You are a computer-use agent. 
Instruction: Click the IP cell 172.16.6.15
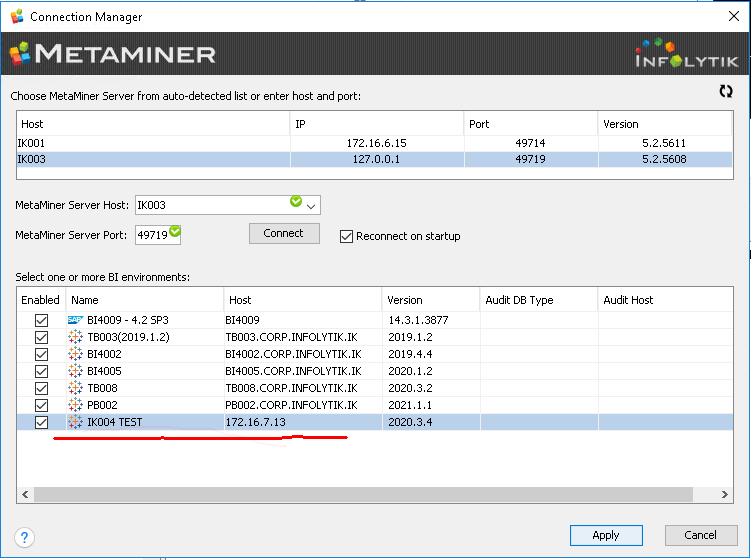pos(376,143)
